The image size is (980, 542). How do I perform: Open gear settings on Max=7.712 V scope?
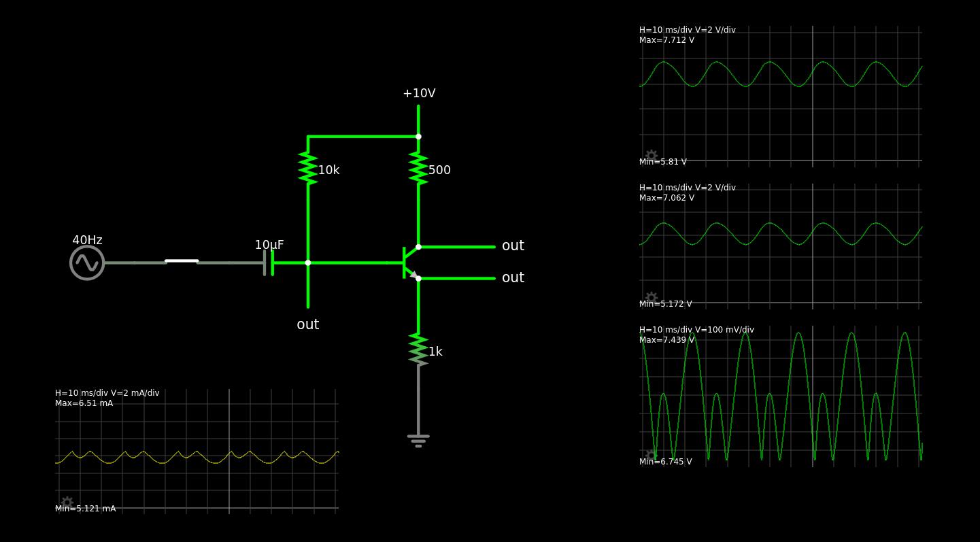coord(651,156)
